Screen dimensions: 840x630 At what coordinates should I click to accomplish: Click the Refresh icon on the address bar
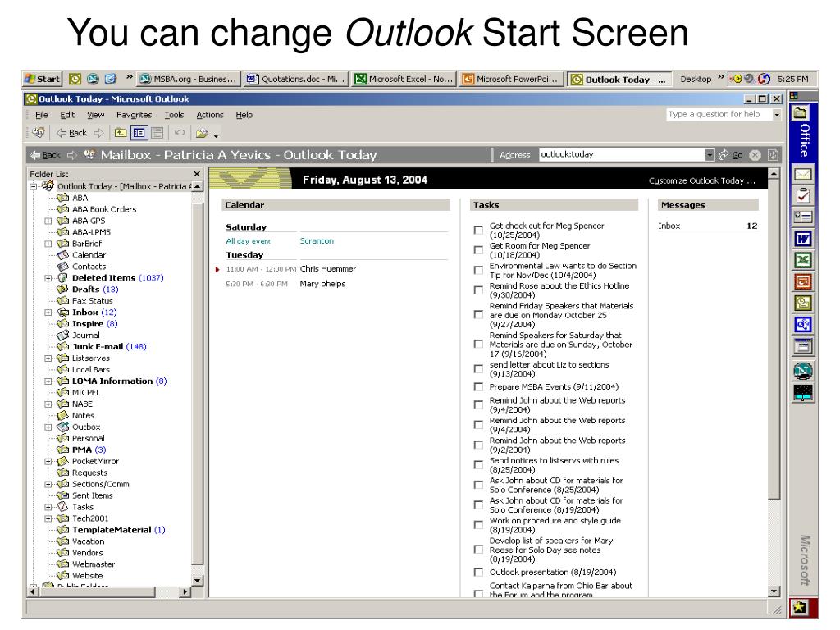click(773, 155)
